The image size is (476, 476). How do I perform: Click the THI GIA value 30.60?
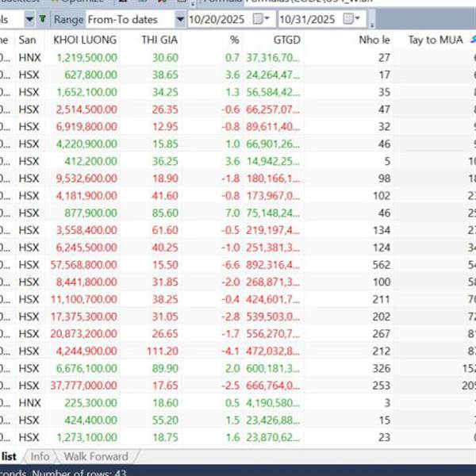[x=165, y=58]
